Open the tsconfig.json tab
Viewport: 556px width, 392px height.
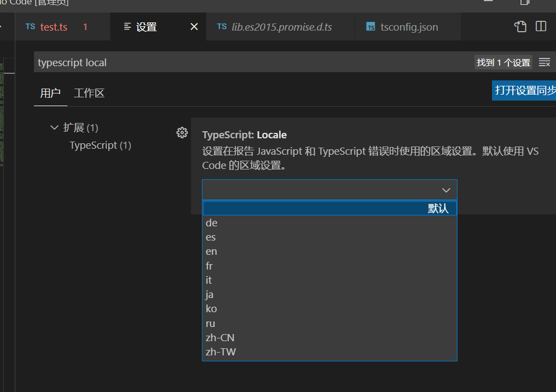[x=409, y=27]
